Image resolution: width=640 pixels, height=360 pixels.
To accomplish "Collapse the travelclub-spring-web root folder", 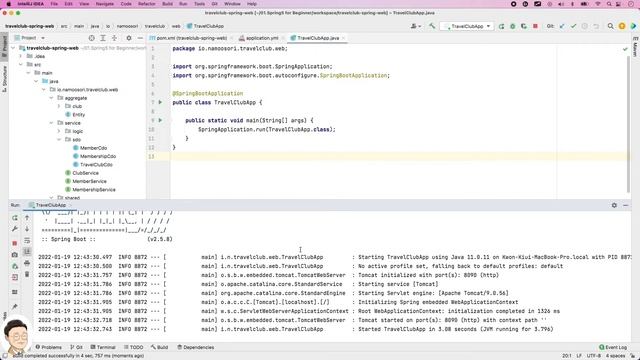I will (13, 48).
